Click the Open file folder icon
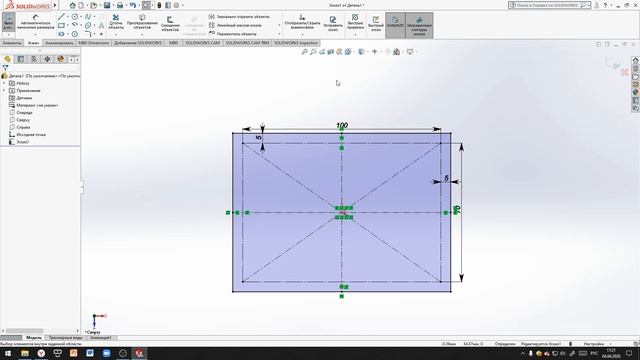The height and width of the screenshot is (360, 640). coord(94,5)
